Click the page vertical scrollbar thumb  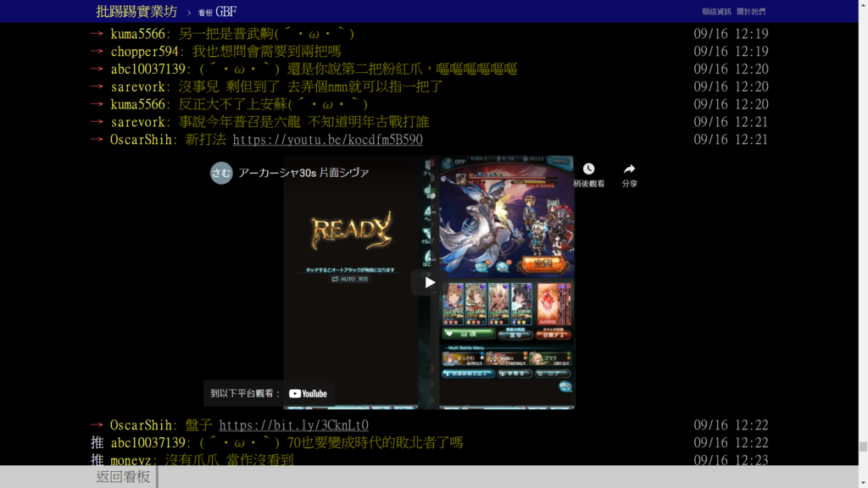[863, 446]
